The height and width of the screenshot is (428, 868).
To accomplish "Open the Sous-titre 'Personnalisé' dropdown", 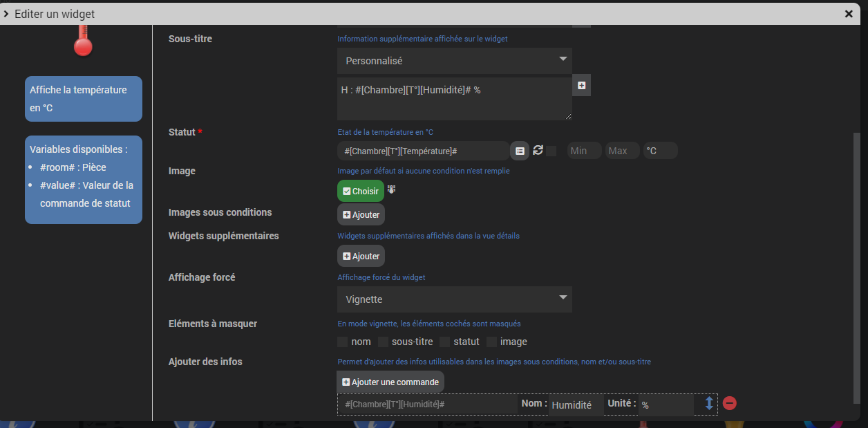I will click(454, 61).
